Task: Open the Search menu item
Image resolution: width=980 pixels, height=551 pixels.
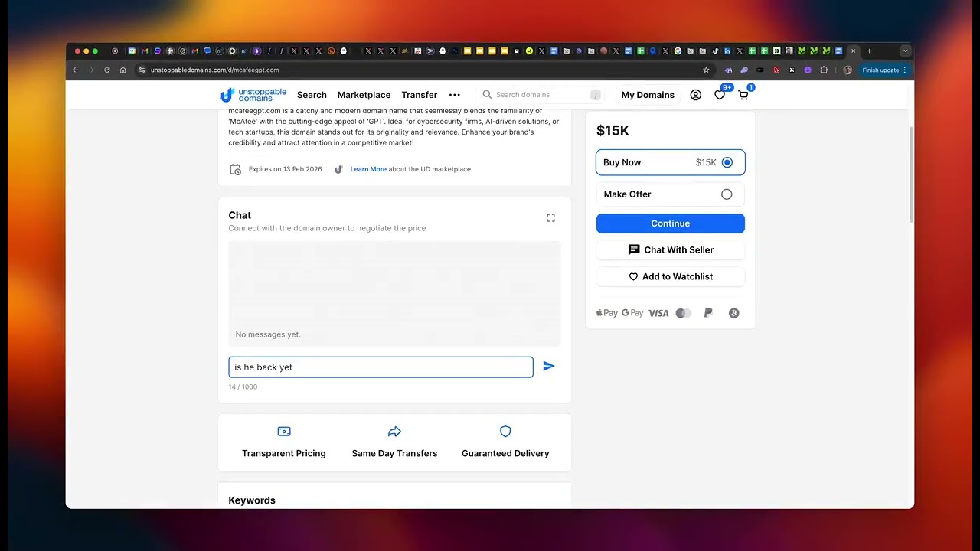Action: click(x=312, y=95)
